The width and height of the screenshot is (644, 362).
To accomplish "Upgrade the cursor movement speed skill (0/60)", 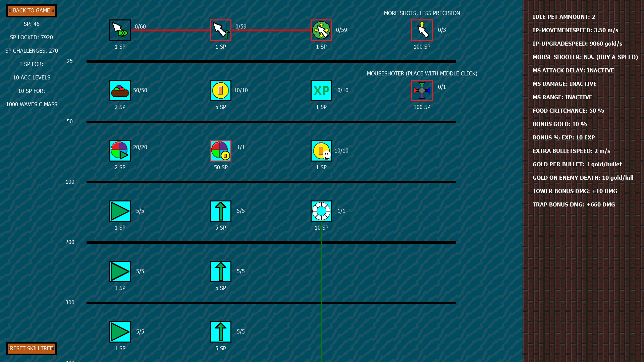I will [x=120, y=30].
